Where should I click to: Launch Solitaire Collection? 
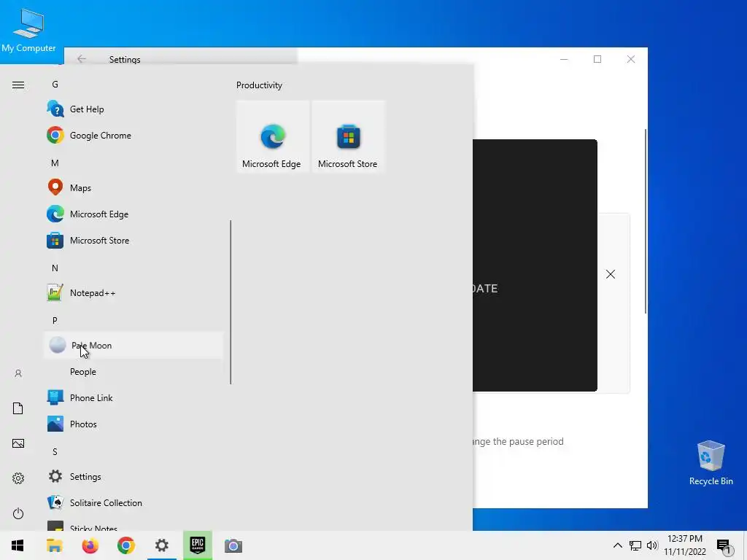133,503
